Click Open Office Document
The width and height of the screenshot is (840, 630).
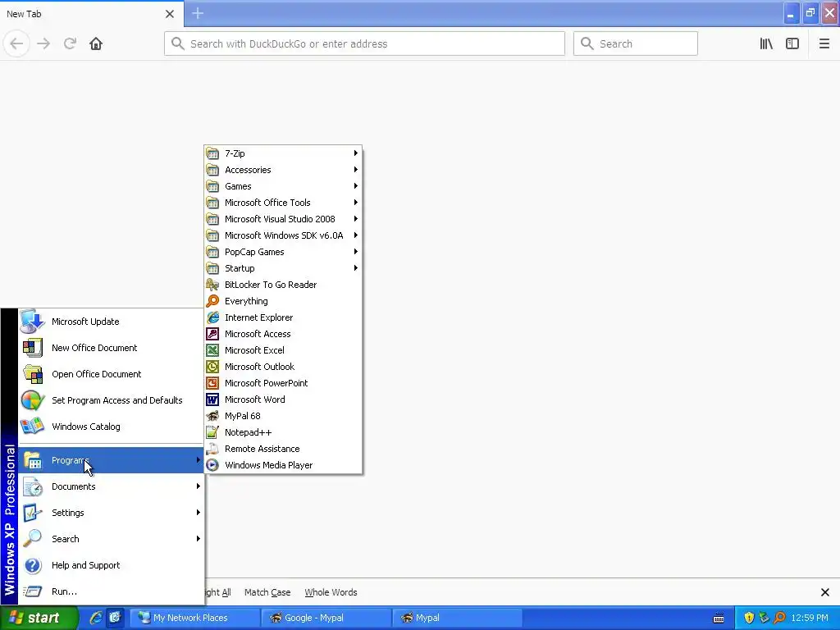point(111,374)
